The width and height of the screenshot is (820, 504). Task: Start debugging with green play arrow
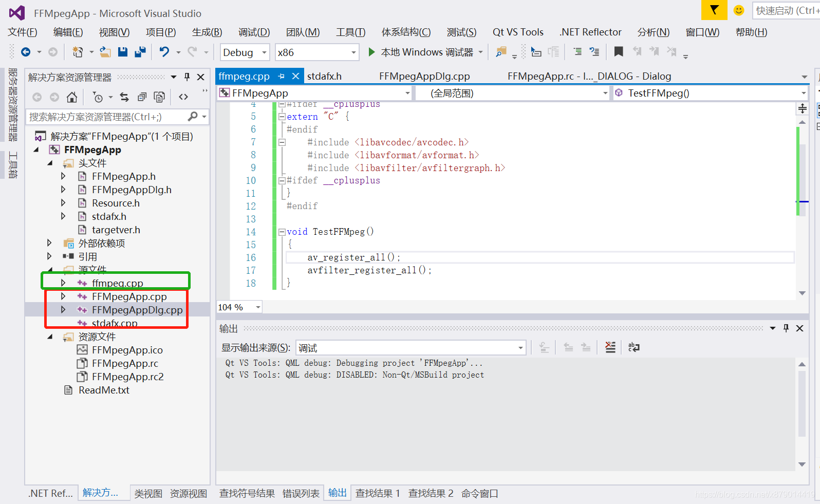pyautogui.click(x=371, y=52)
